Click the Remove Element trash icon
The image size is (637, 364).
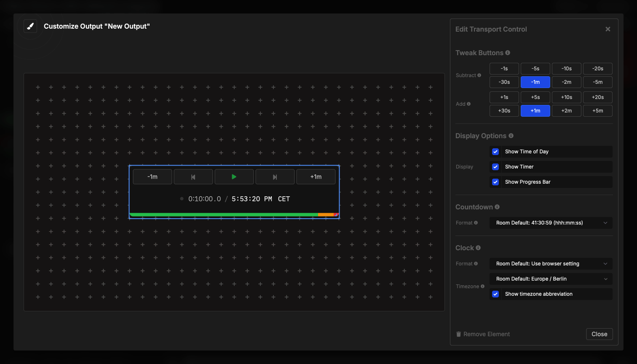coord(459,334)
